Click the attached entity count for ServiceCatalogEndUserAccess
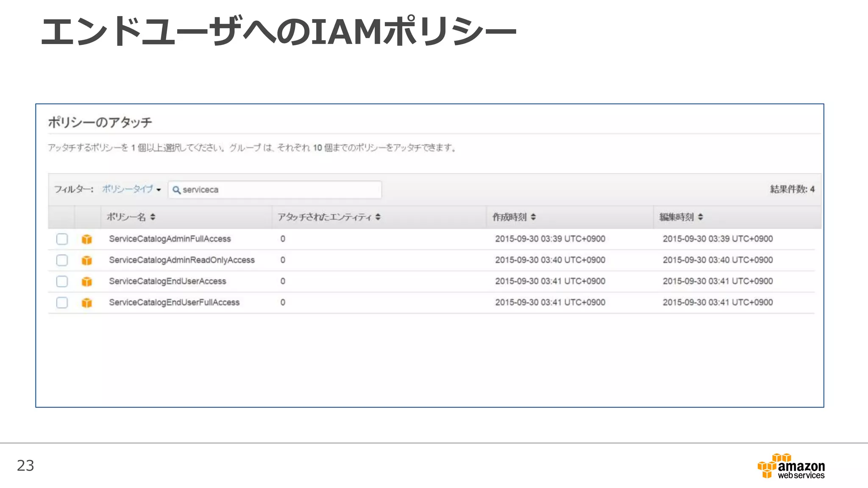Image resolution: width=868 pixels, height=488 pixels. pos(283,281)
